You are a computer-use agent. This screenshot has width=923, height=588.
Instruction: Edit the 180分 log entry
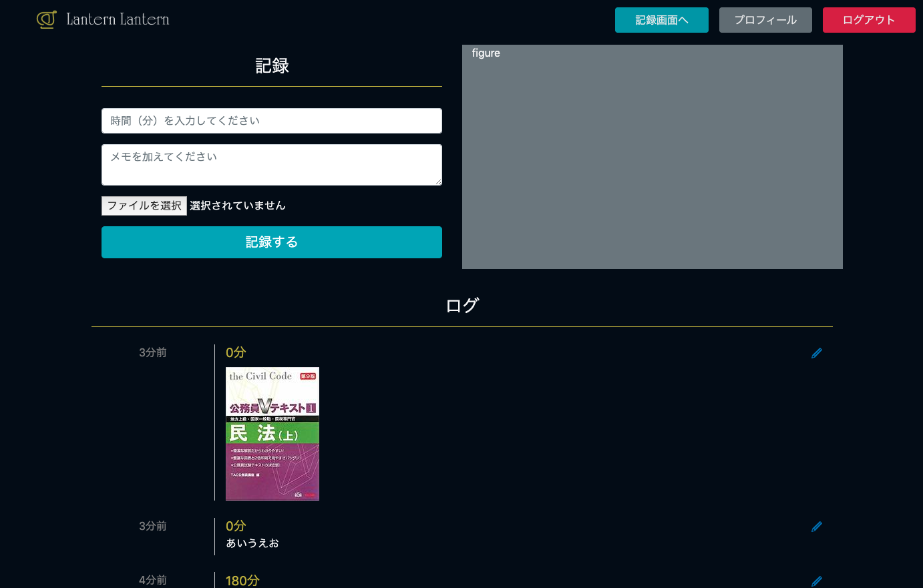tap(817, 581)
